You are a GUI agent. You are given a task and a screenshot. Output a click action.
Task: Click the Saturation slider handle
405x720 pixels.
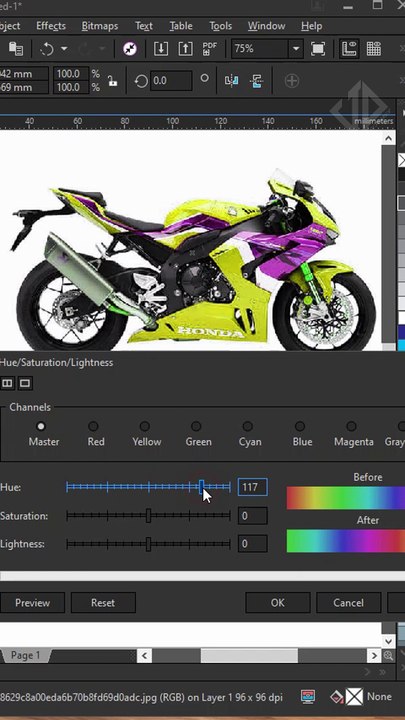[x=148, y=516]
